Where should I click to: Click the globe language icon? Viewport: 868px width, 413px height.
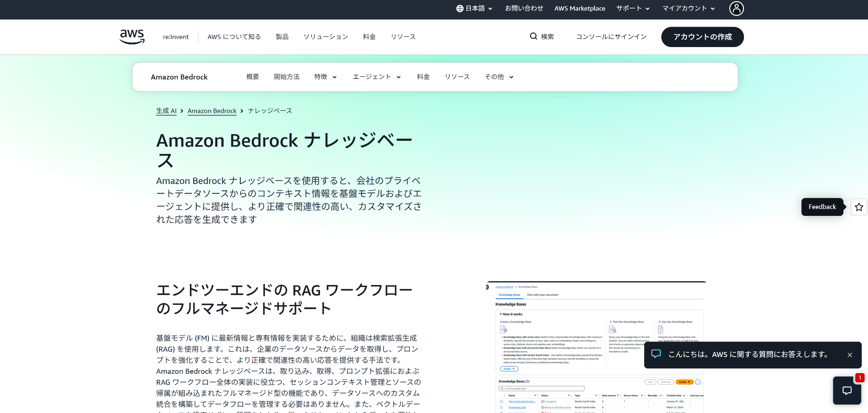(x=460, y=8)
